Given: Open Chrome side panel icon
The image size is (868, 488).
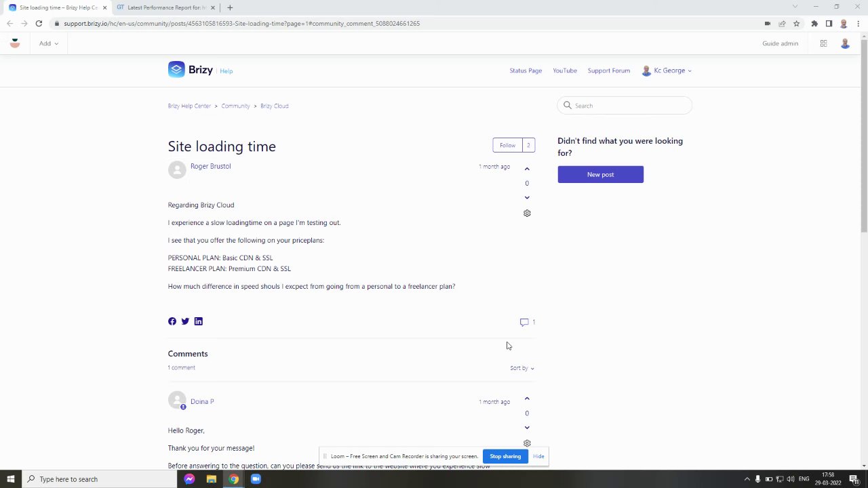Looking at the screenshot, I should pos(829,23).
